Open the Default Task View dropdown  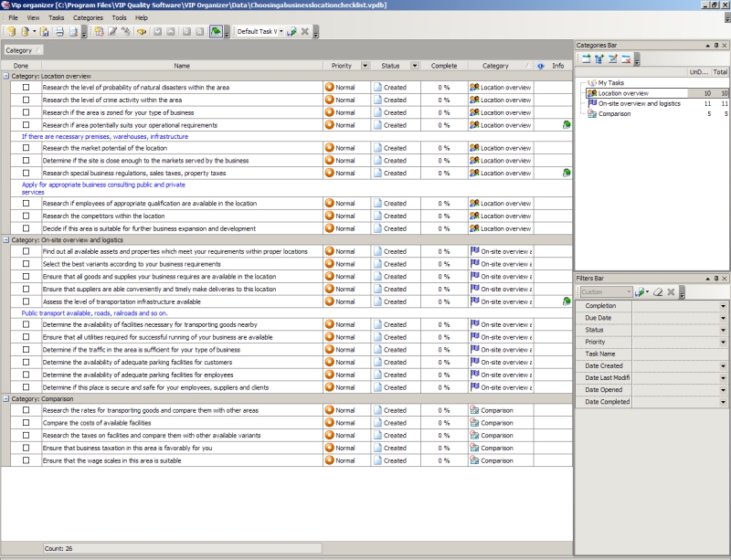pos(280,32)
